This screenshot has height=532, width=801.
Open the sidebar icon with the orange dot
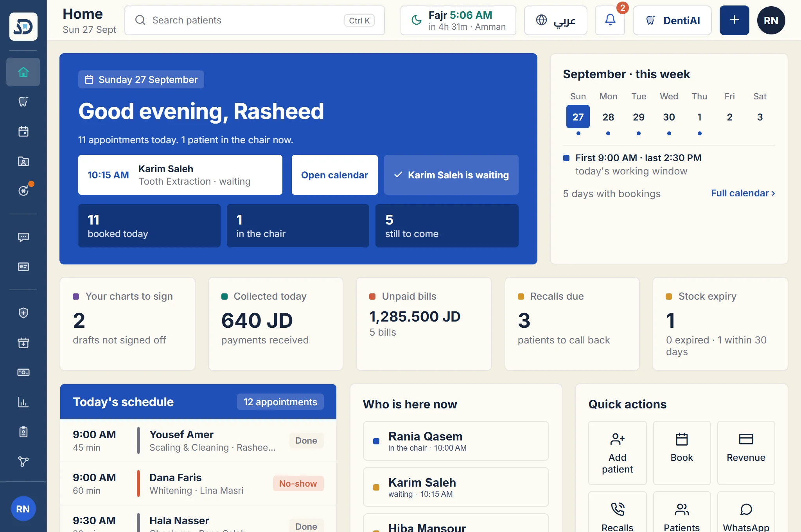(23, 191)
